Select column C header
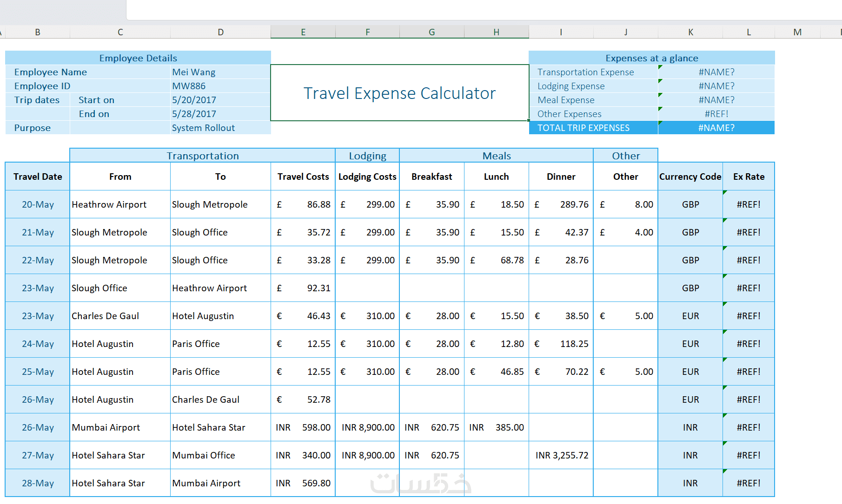Screen dimensions: 842x504 [120, 32]
